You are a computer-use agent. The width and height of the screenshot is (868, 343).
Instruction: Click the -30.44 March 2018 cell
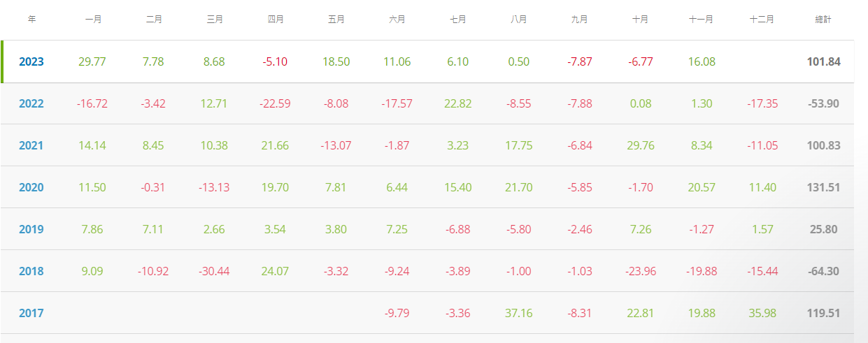(x=215, y=271)
